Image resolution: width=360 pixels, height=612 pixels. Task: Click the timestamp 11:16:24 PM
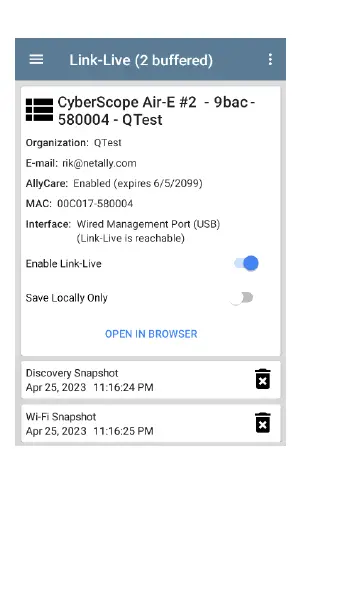click(x=123, y=388)
